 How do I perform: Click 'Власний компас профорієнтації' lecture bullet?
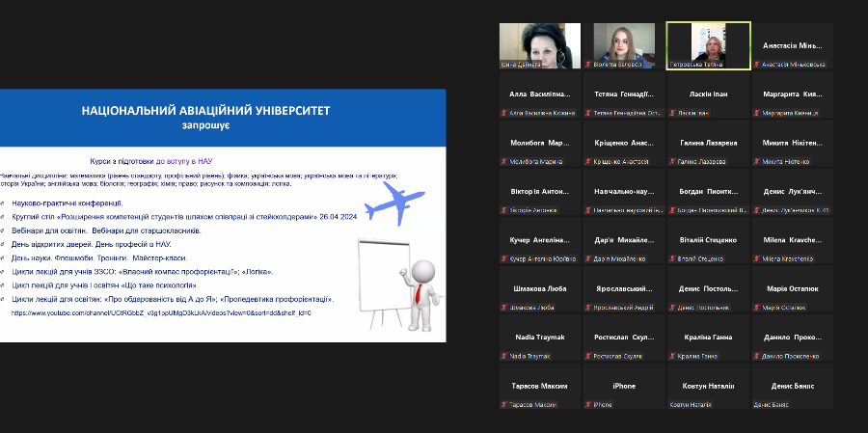click(x=143, y=272)
